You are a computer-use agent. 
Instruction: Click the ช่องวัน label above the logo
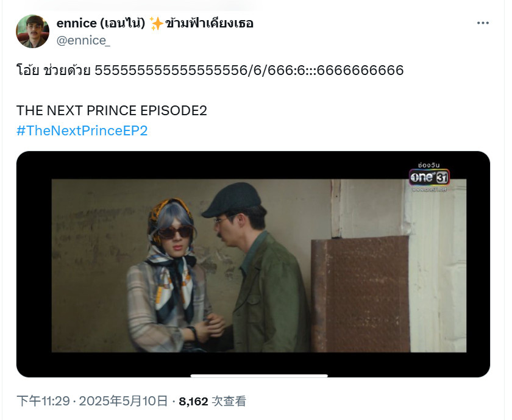pos(428,165)
